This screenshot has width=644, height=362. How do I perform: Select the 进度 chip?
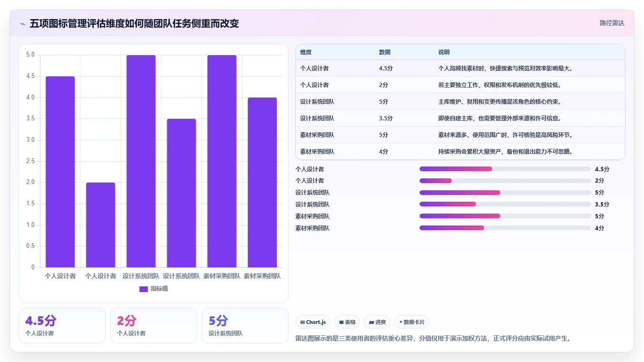pyautogui.click(x=377, y=322)
